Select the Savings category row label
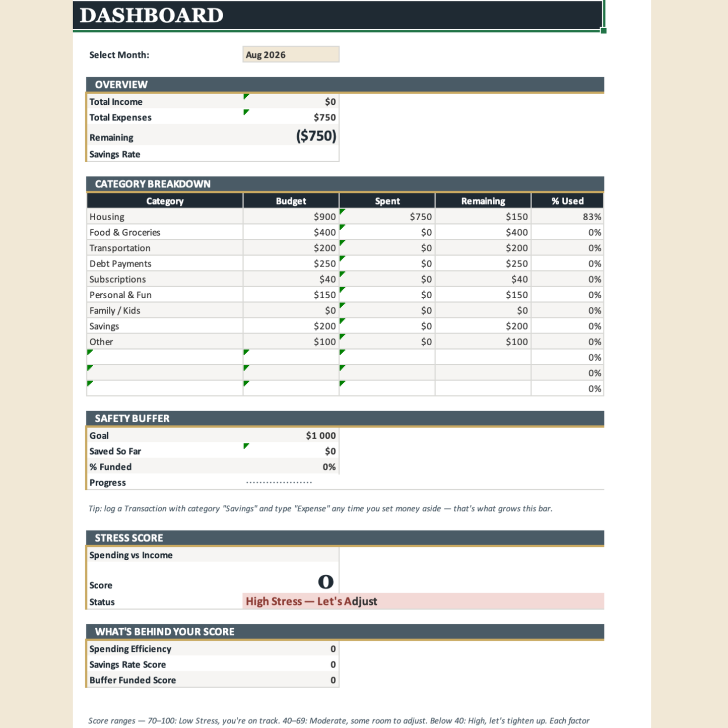The image size is (728, 728). [165, 326]
